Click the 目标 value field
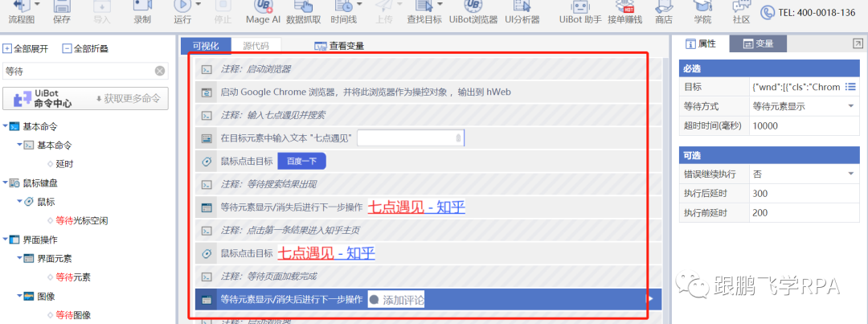The image size is (868, 324). coord(796,87)
